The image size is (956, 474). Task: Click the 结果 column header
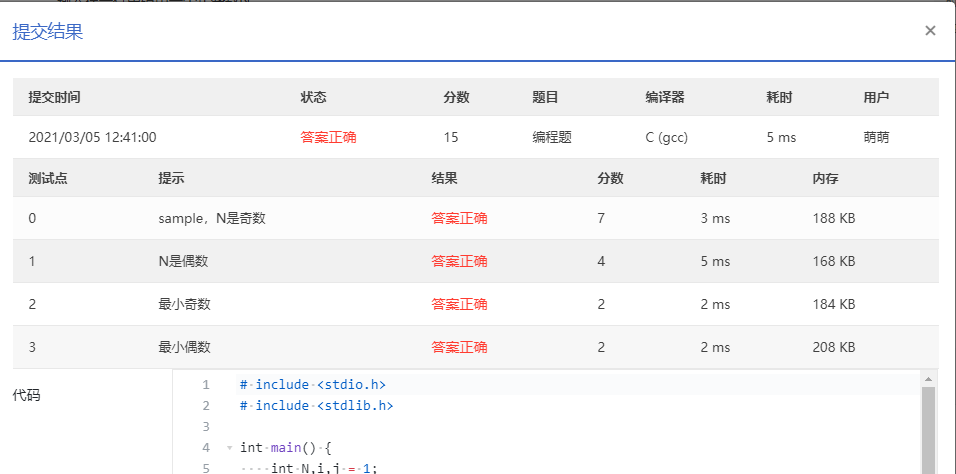tap(444, 178)
